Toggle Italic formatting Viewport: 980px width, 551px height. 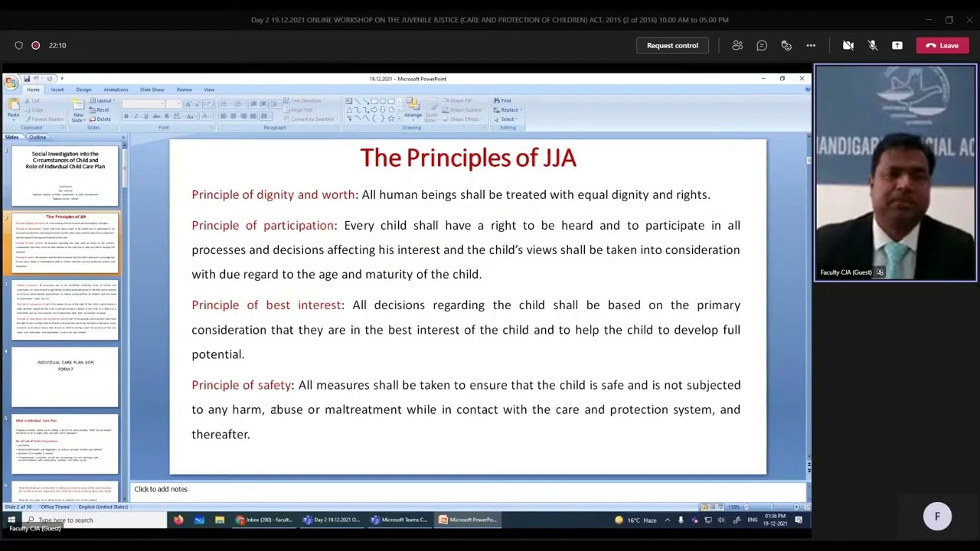[x=136, y=116]
